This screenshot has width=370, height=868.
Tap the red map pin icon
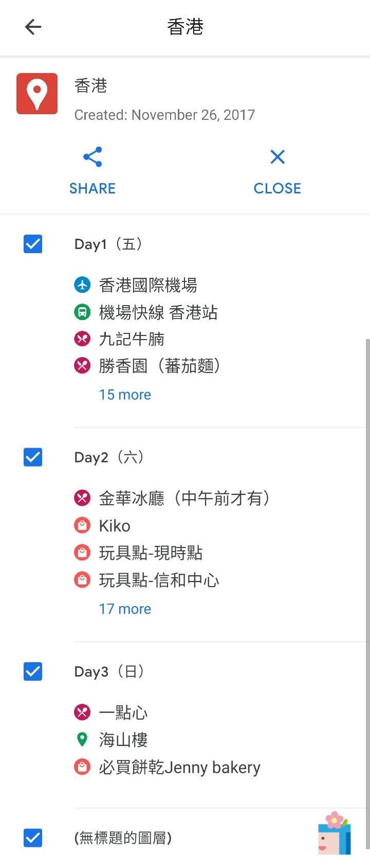coord(37,94)
